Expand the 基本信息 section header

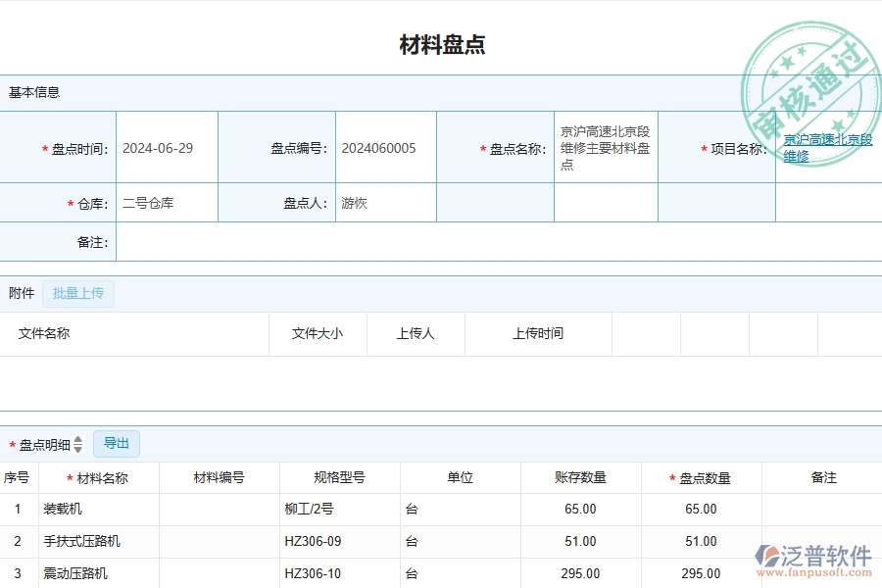34,92
